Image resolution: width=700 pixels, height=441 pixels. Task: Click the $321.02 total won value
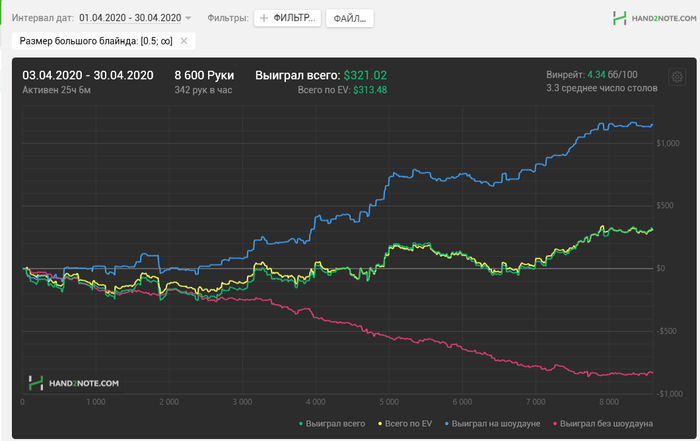tap(365, 75)
